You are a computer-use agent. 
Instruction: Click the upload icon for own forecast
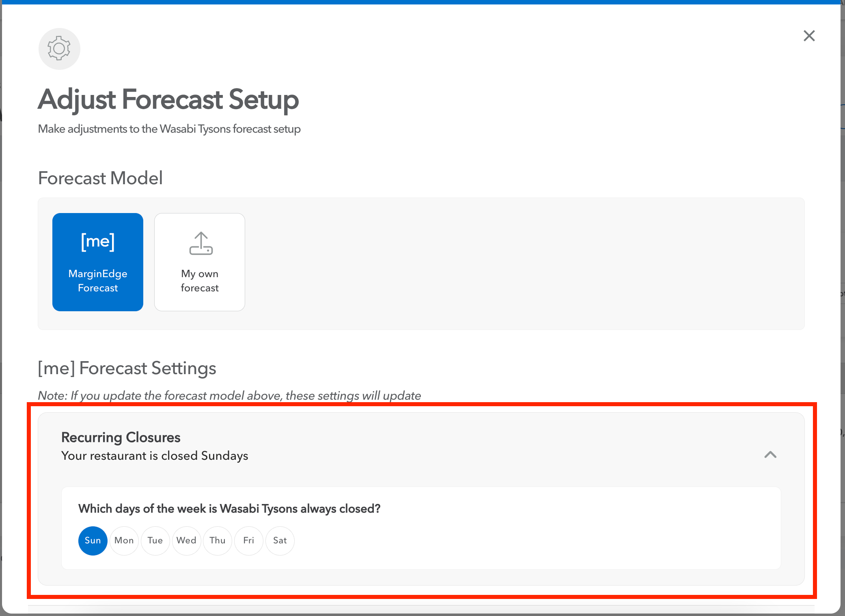coord(201,243)
